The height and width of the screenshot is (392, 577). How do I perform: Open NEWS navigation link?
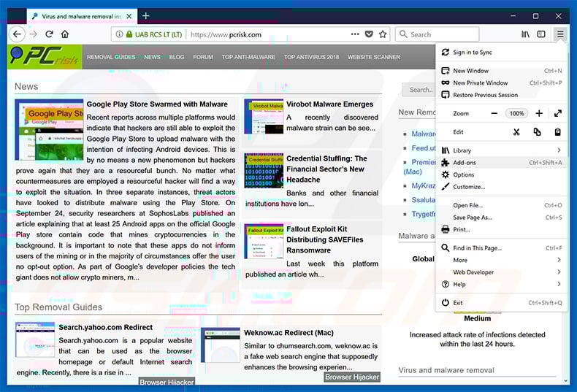[x=152, y=57]
